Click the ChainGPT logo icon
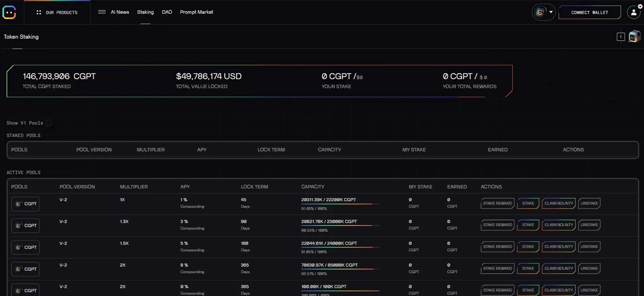 pyautogui.click(x=9, y=12)
